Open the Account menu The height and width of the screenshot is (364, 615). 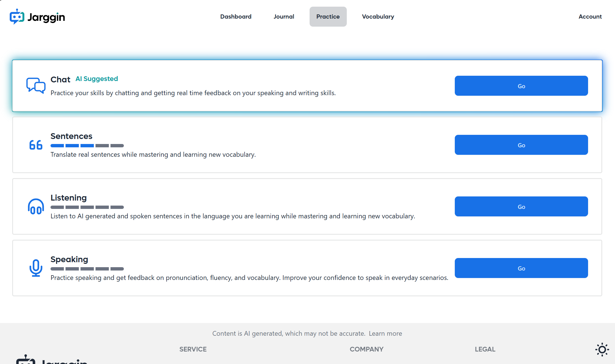click(x=590, y=17)
